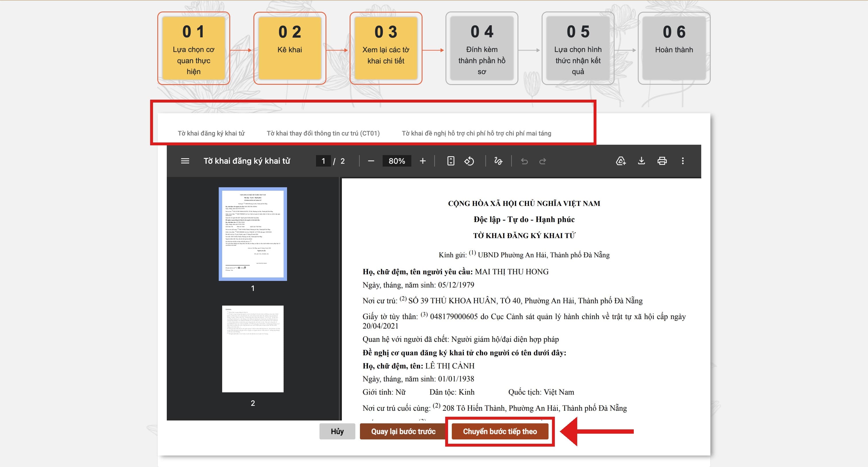The image size is (868, 467).
Task: Click Độc lập - Tự do - Hạnh phúc line
Action: (x=524, y=219)
